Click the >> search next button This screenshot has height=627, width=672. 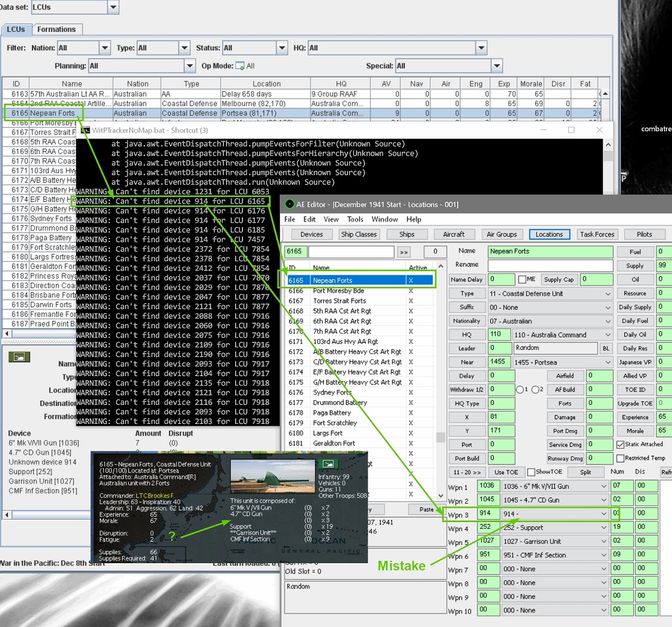(404, 252)
